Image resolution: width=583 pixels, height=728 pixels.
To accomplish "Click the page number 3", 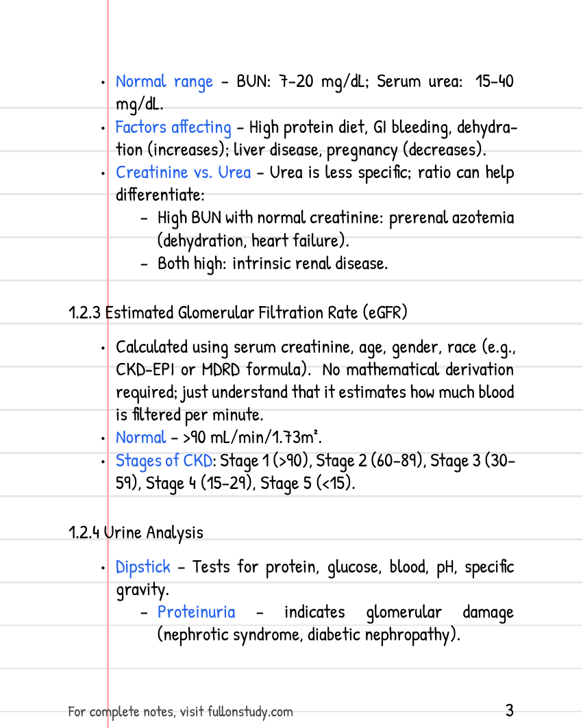I will click(510, 710).
